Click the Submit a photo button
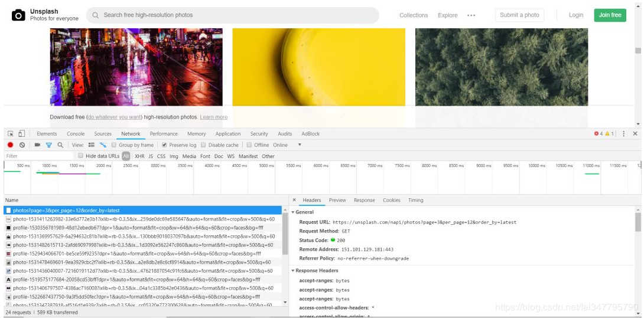The width and height of the screenshot is (644, 318). [x=519, y=15]
